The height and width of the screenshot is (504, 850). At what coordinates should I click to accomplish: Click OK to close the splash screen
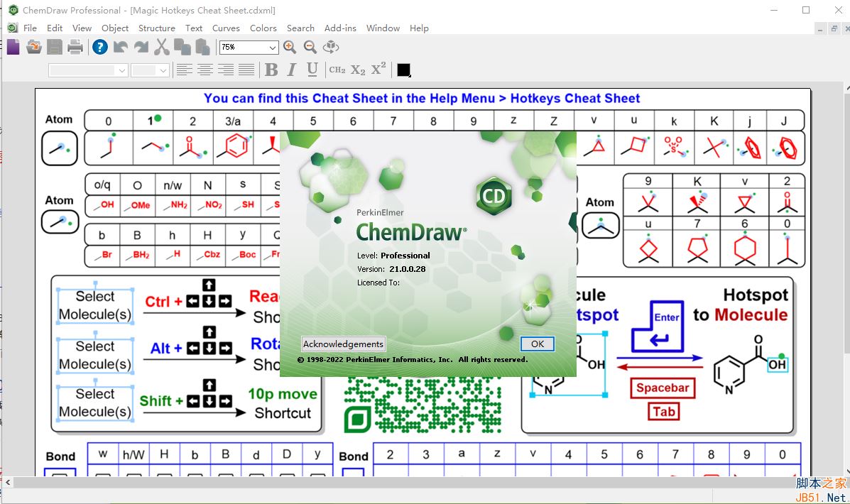click(537, 344)
